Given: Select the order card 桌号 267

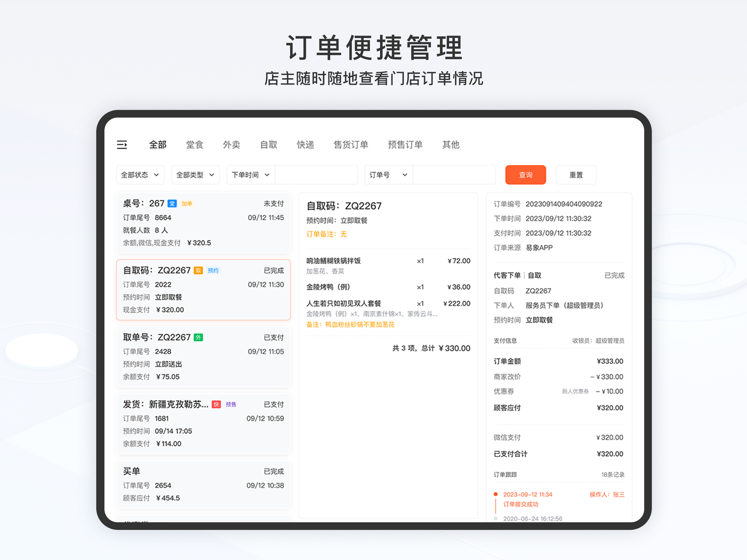Looking at the screenshot, I should (203, 223).
